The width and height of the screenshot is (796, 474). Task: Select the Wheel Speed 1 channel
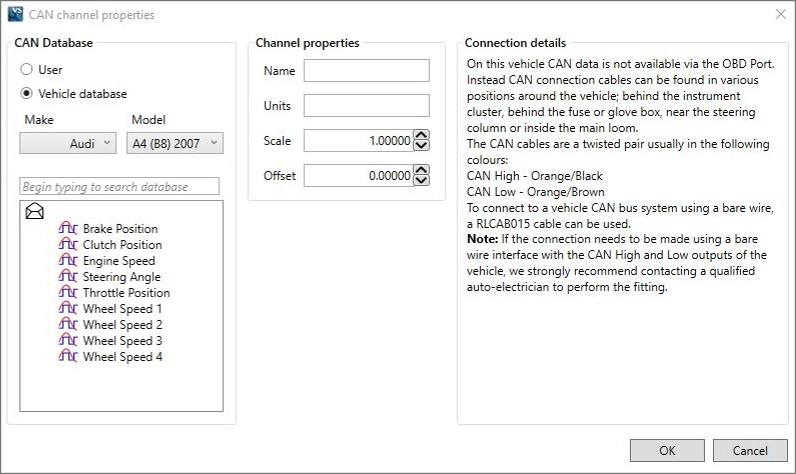click(x=122, y=309)
